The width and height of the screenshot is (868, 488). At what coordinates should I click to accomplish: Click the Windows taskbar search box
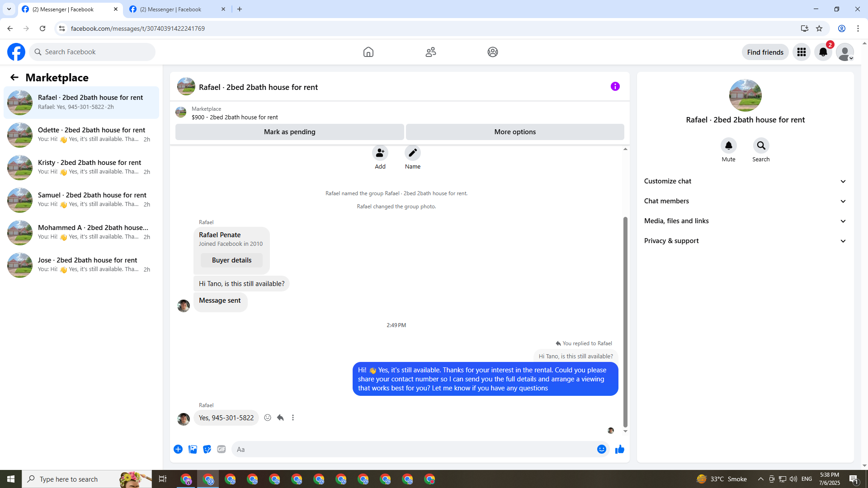pos(87,479)
